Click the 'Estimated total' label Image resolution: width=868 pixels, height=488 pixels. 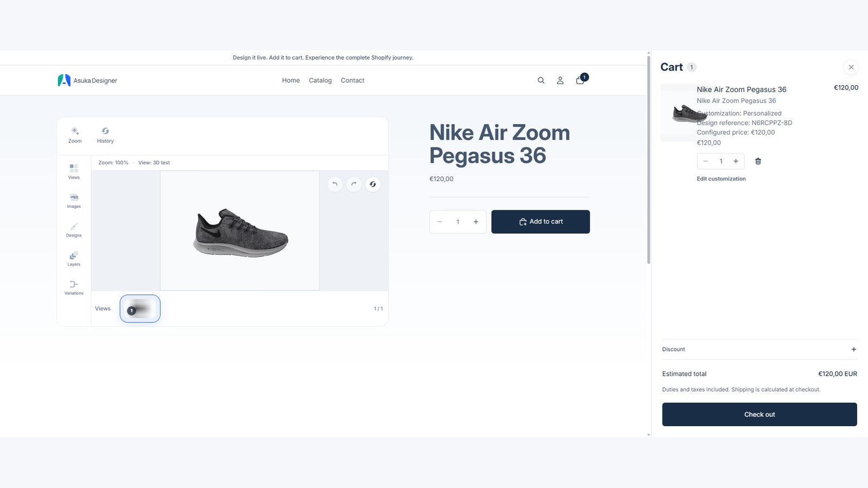point(684,374)
